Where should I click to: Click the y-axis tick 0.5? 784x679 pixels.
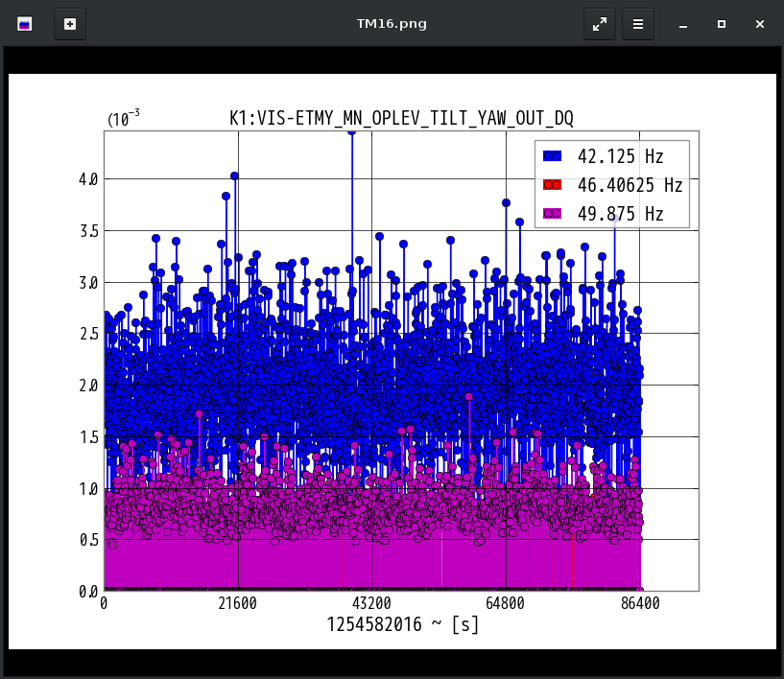click(88, 540)
